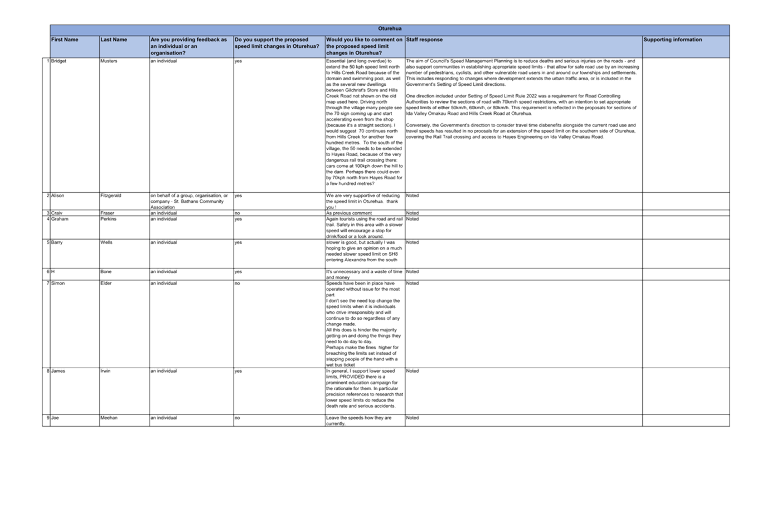Select Graham Perkins' comment about tourists
Image resolution: width=781 pixels, height=532 pixels.
pyautogui.click(x=364, y=227)
